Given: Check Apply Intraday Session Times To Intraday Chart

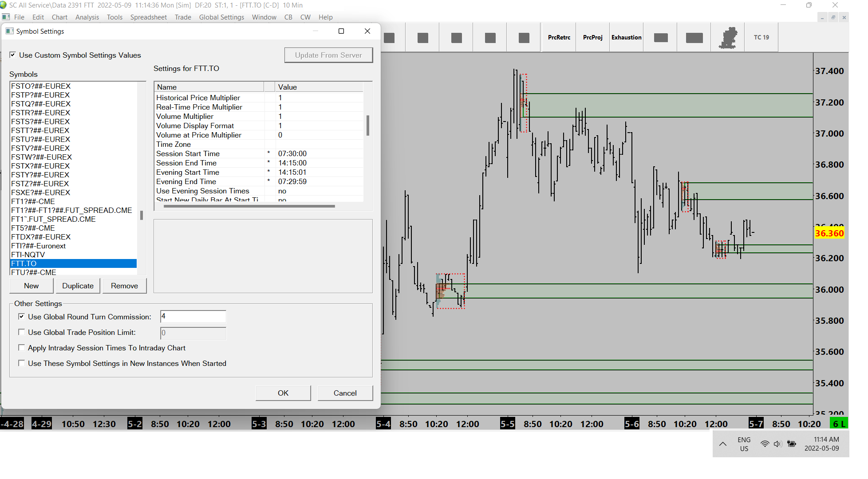Looking at the screenshot, I should 21,348.
